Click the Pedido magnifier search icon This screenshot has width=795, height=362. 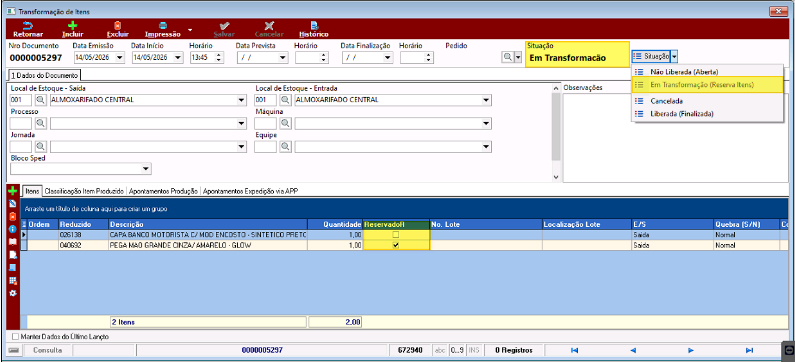click(507, 57)
